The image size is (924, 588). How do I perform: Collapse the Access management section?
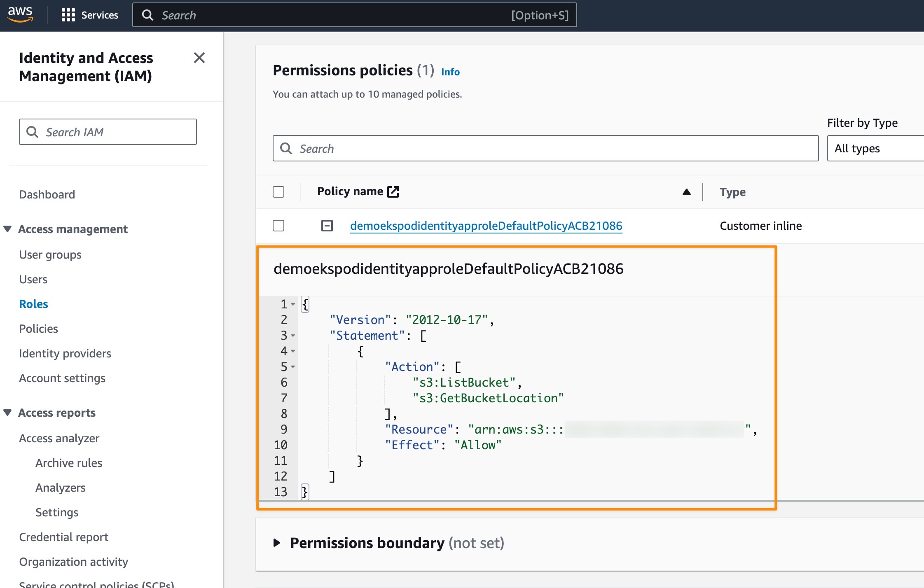[x=7, y=229]
